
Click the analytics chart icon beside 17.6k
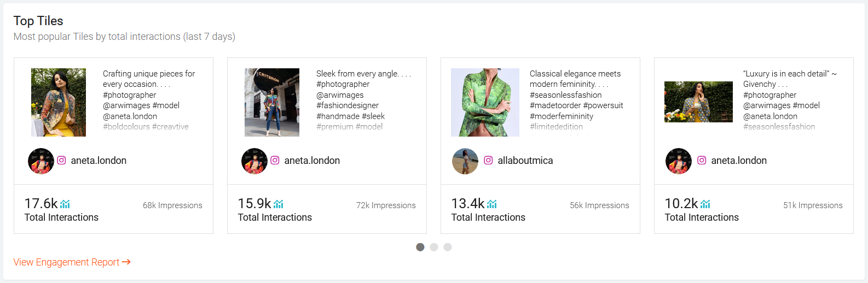(x=65, y=204)
